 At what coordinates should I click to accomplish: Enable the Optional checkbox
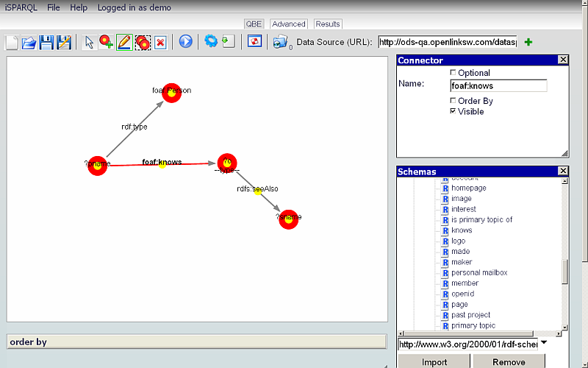[x=453, y=72]
